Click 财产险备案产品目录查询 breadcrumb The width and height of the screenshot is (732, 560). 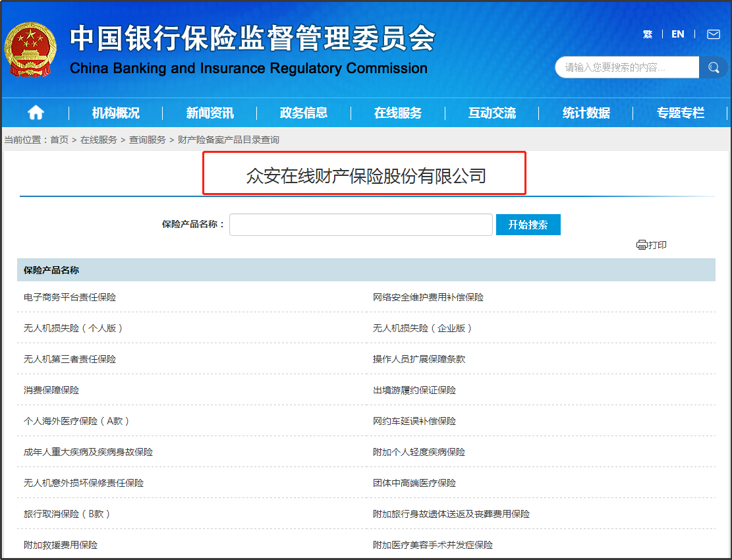[228, 140]
